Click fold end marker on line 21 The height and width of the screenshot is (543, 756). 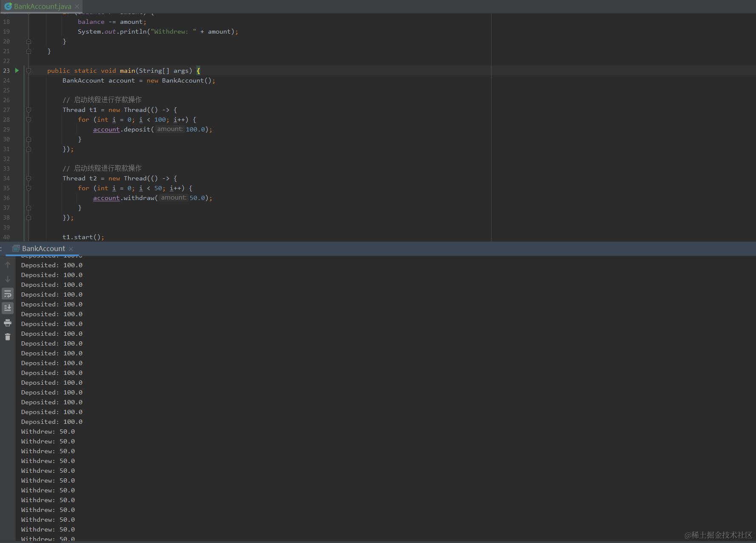tap(28, 51)
